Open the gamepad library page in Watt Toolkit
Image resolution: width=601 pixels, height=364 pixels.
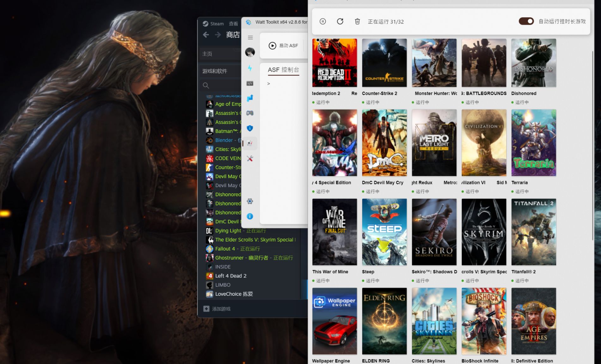(250, 113)
